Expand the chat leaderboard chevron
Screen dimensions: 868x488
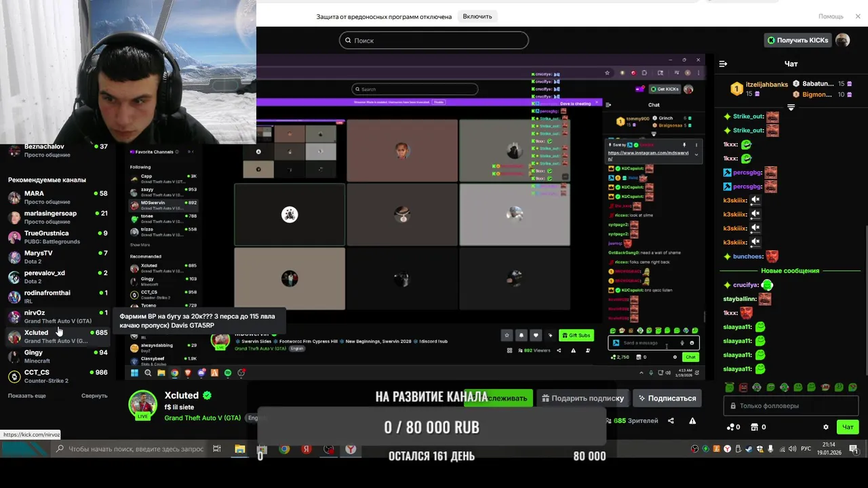pos(791,108)
